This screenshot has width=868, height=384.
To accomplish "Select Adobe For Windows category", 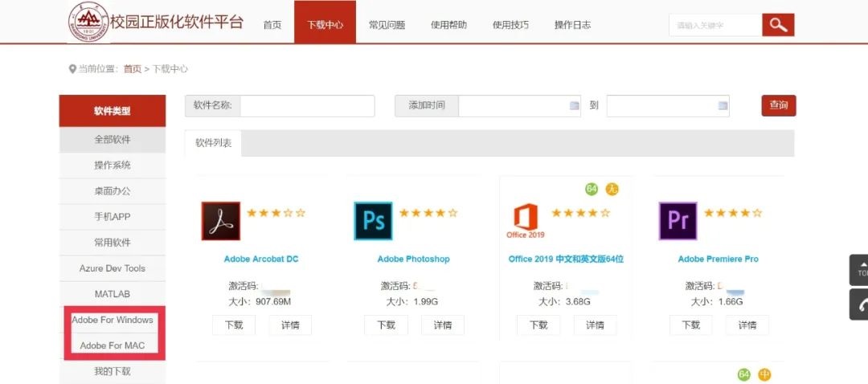I will [x=113, y=320].
